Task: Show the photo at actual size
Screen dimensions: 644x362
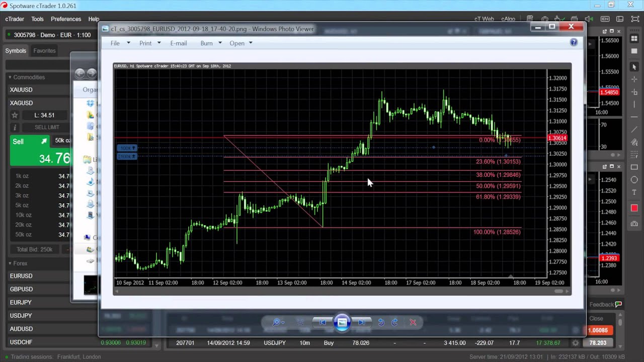Action: coord(300,322)
